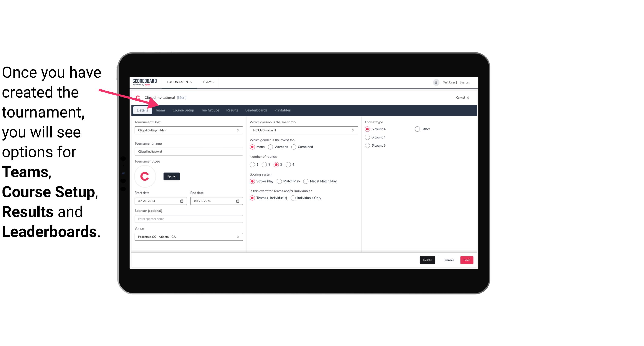This screenshot has height=346, width=644.
Task: Switch to the Leaderboards tab
Action: tap(256, 110)
